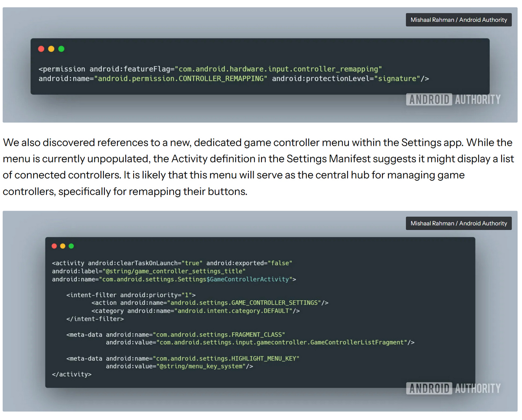522x420 pixels.
Task: Click the @string/menu_key_system value
Action: [202, 366]
